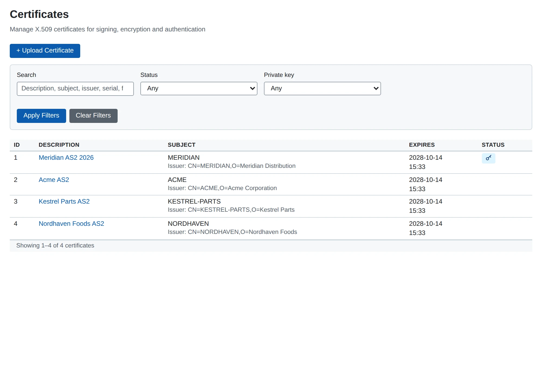542x392 pixels.
Task: Open Kestrel Parts AS2 certificate link
Action: (x=64, y=201)
